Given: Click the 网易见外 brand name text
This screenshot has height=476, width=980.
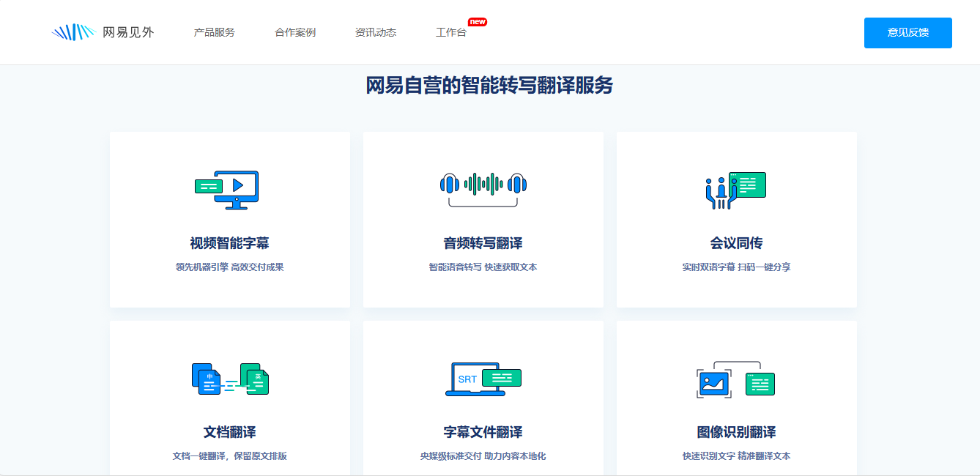Looking at the screenshot, I should [x=128, y=32].
